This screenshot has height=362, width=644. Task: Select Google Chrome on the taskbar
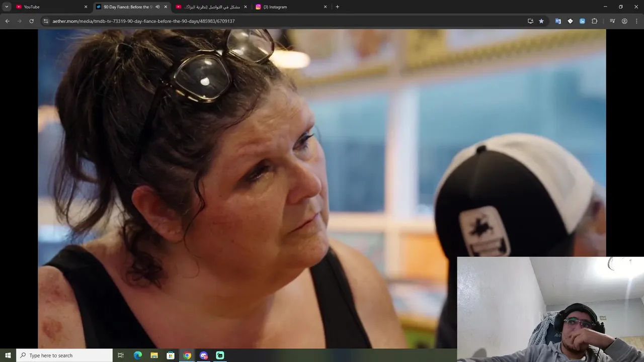point(187,355)
